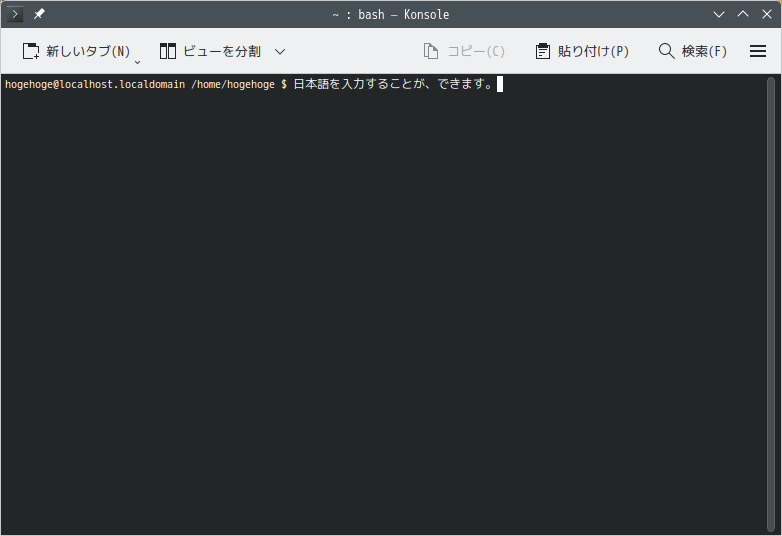
Task: Minimize the Konsole window
Action: tap(719, 14)
